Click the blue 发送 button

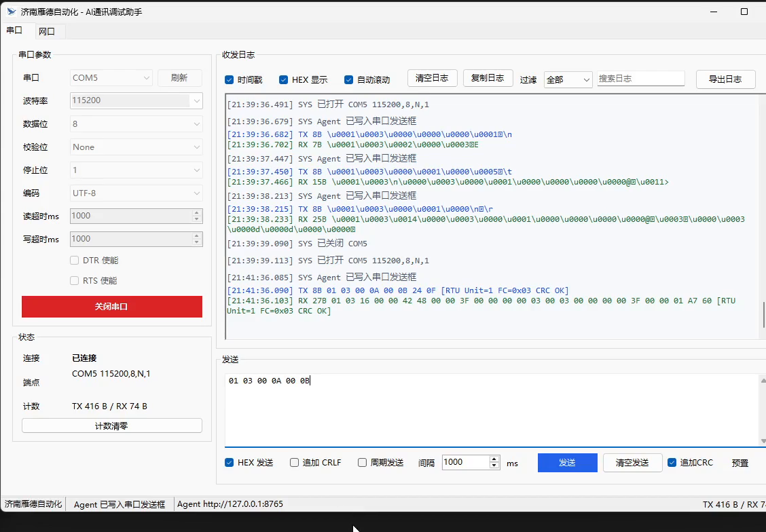[567, 463]
